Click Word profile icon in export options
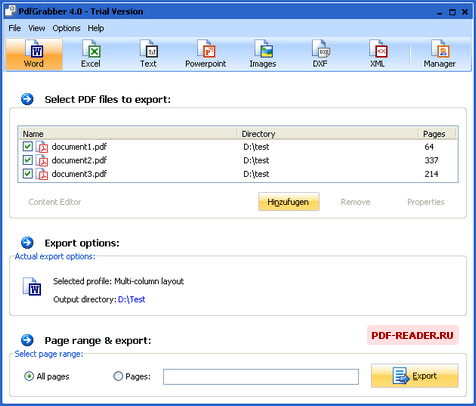The width and height of the screenshot is (476, 406). click(x=32, y=286)
